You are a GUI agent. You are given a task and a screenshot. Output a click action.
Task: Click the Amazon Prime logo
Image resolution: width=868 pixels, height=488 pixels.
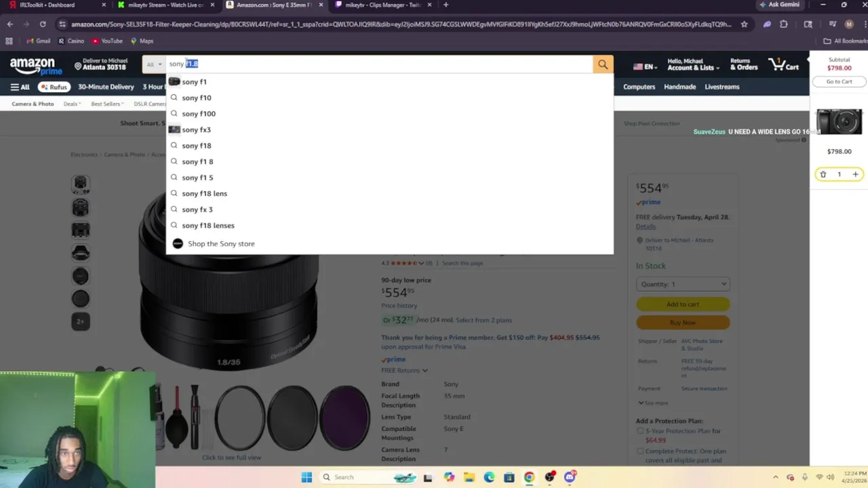click(x=36, y=66)
